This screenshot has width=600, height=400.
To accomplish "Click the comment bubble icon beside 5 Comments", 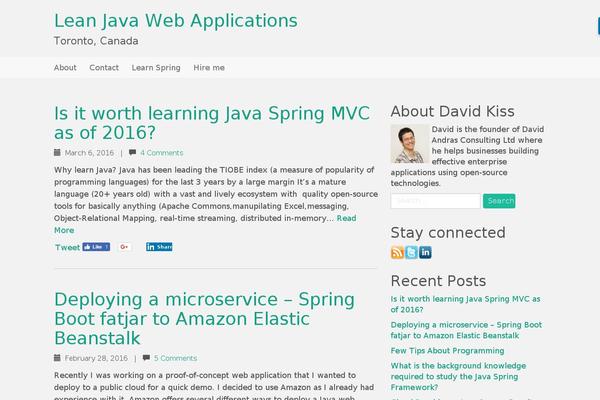I will coord(146,358).
